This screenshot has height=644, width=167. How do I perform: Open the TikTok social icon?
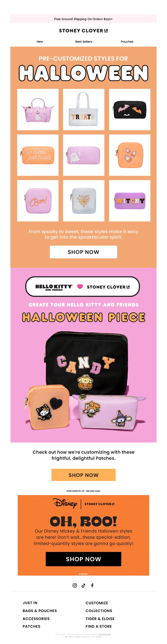coord(83,585)
